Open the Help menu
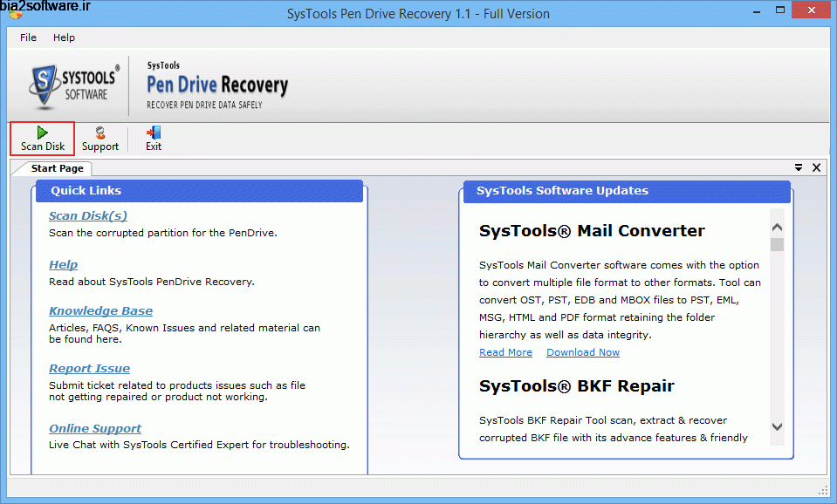This screenshot has width=837, height=504. (64, 37)
